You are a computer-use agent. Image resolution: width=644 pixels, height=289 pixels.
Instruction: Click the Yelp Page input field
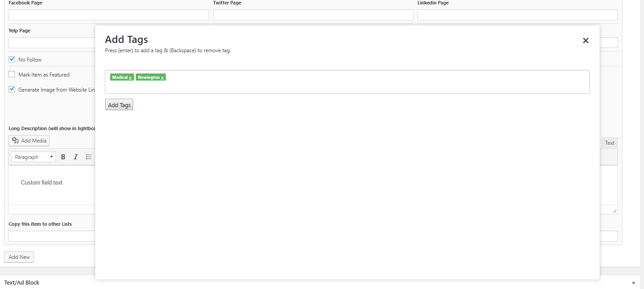pyautogui.click(x=52, y=43)
